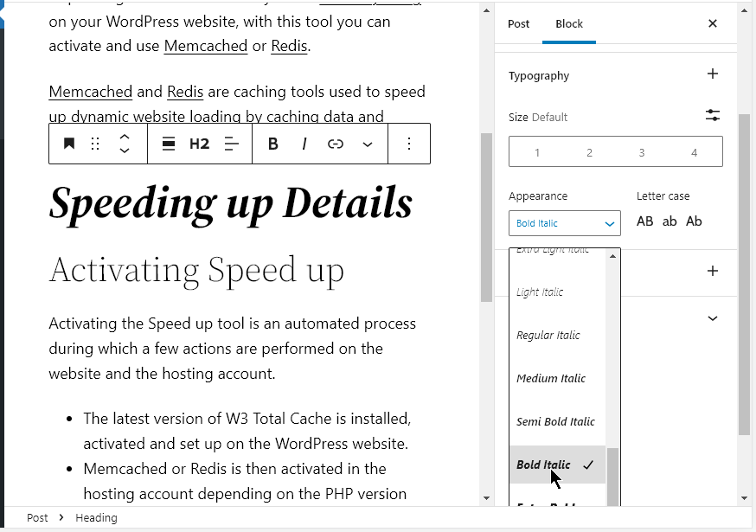Toggle italic formatting in block toolbar

click(x=304, y=144)
